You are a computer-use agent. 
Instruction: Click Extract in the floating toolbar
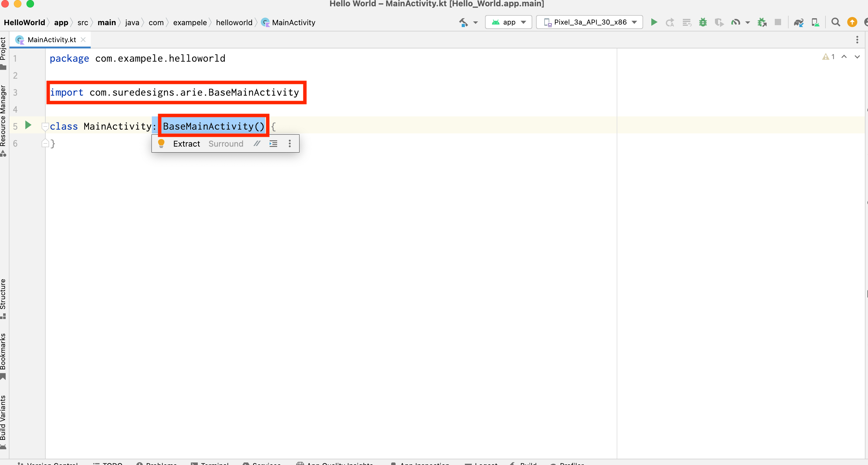[x=186, y=144]
